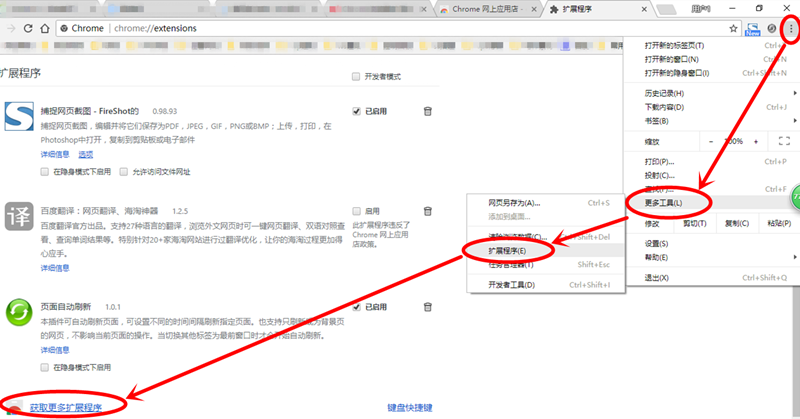Increase zoom with plus button

click(756, 141)
